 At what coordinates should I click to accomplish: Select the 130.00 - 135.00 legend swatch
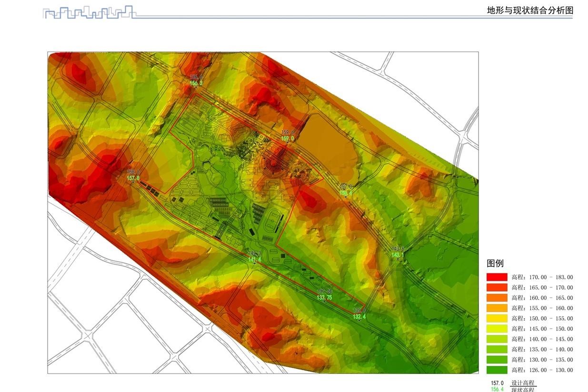497,360
